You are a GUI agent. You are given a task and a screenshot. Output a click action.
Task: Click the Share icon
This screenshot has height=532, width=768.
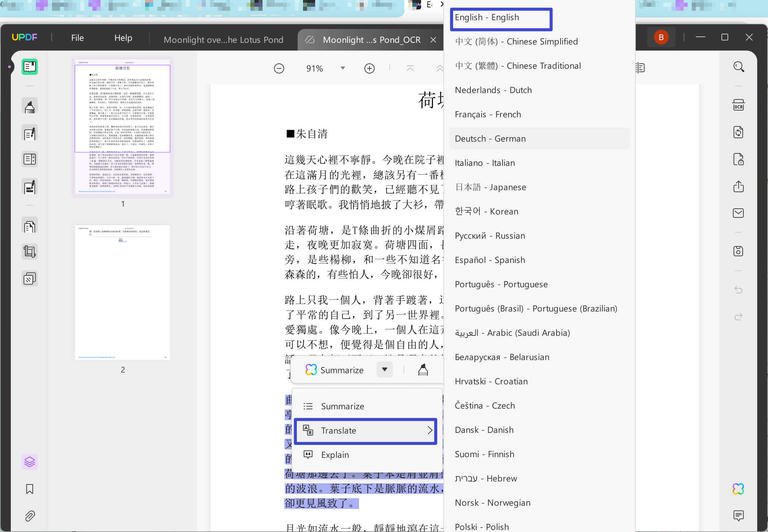point(738,186)
